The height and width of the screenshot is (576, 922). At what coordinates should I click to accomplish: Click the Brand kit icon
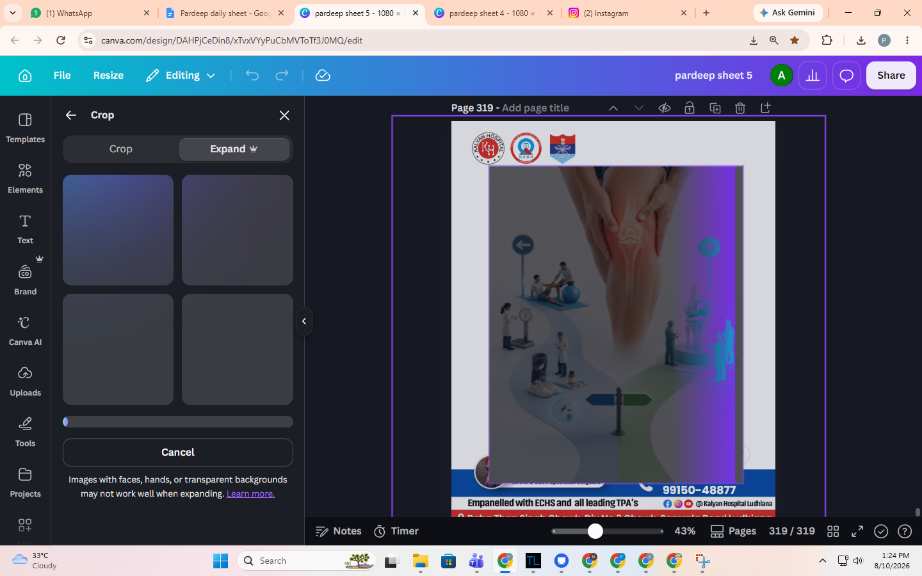click(x=25, y=279)
